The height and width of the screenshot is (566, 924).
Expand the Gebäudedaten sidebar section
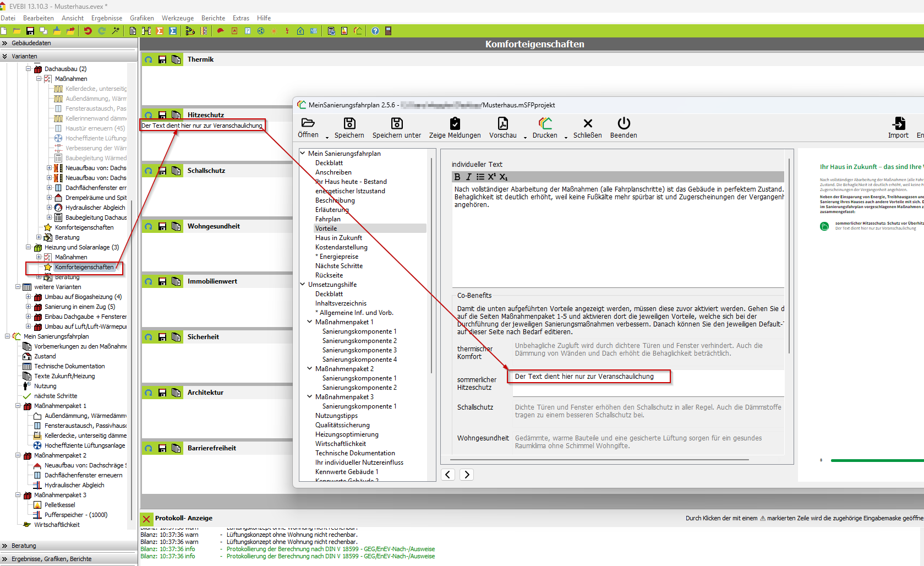tap(5, 43)
